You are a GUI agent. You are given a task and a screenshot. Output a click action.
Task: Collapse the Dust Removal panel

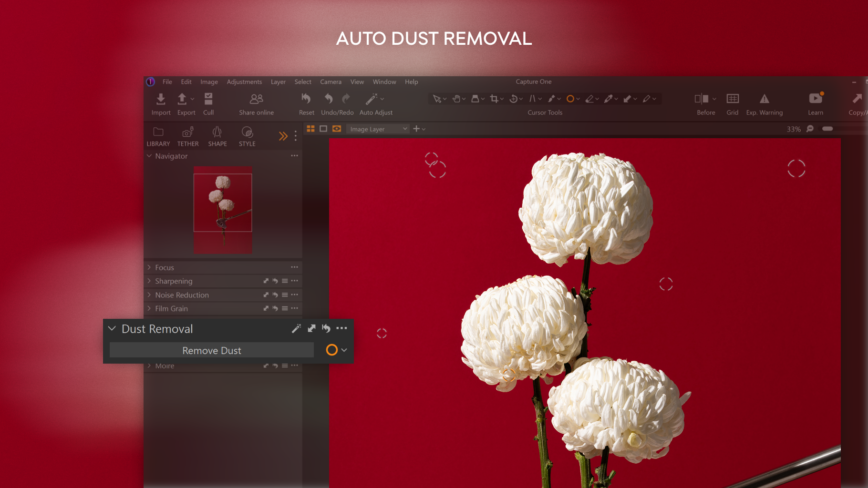click(112, 328)
